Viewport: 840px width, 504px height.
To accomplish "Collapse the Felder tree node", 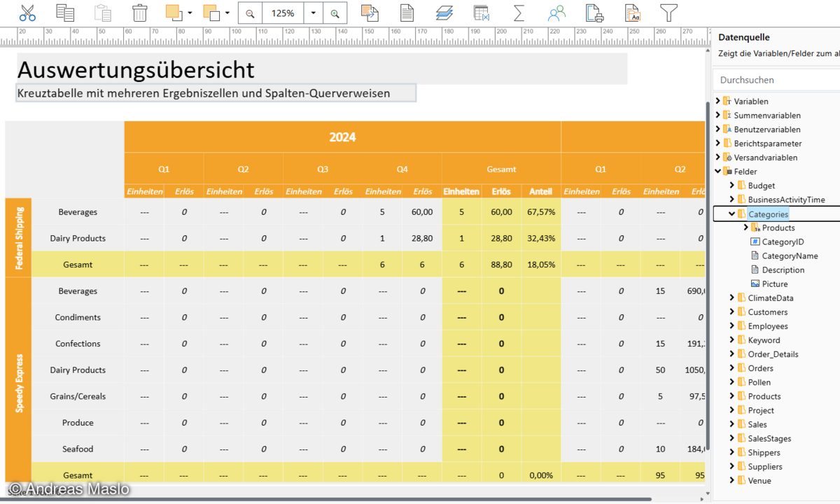I will pyautogui.click(x=717, y=171).
